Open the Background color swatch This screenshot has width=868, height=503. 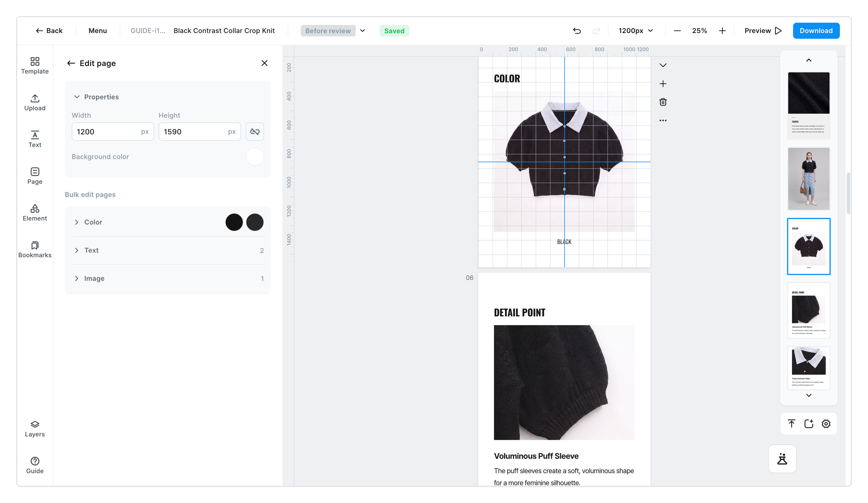click(255, 157)
